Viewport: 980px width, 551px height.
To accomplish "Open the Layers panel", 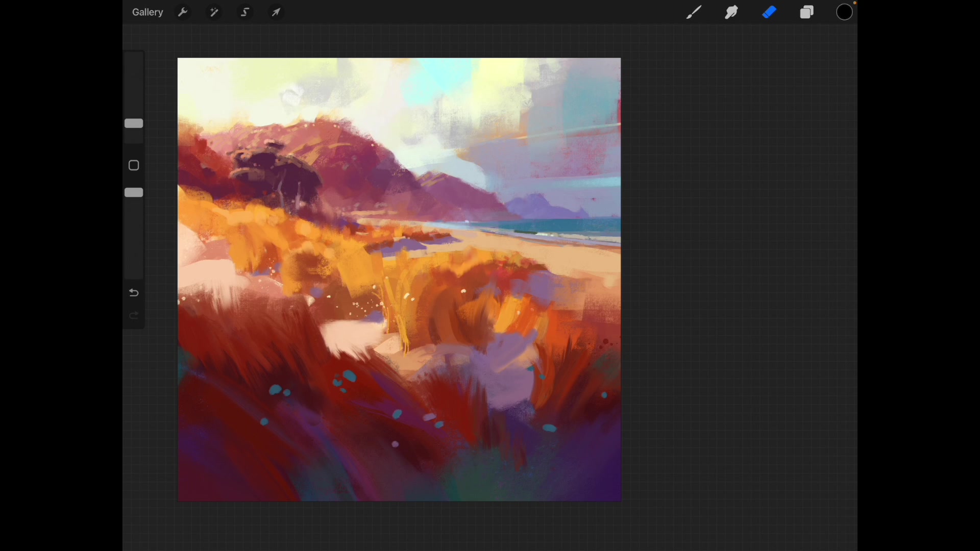I will (807, 12).
